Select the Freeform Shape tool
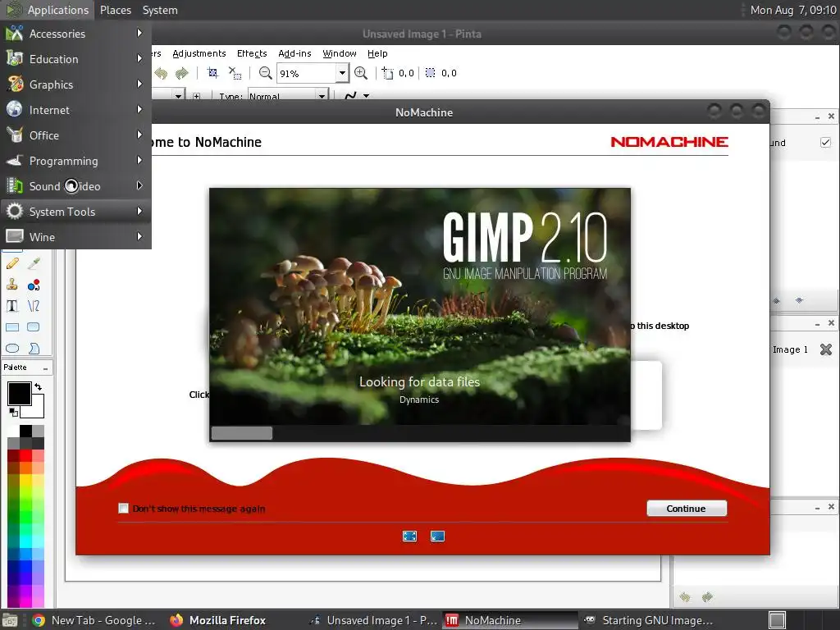Image resolution: width=840 pixels, height=630 pixels. point(33,348)
